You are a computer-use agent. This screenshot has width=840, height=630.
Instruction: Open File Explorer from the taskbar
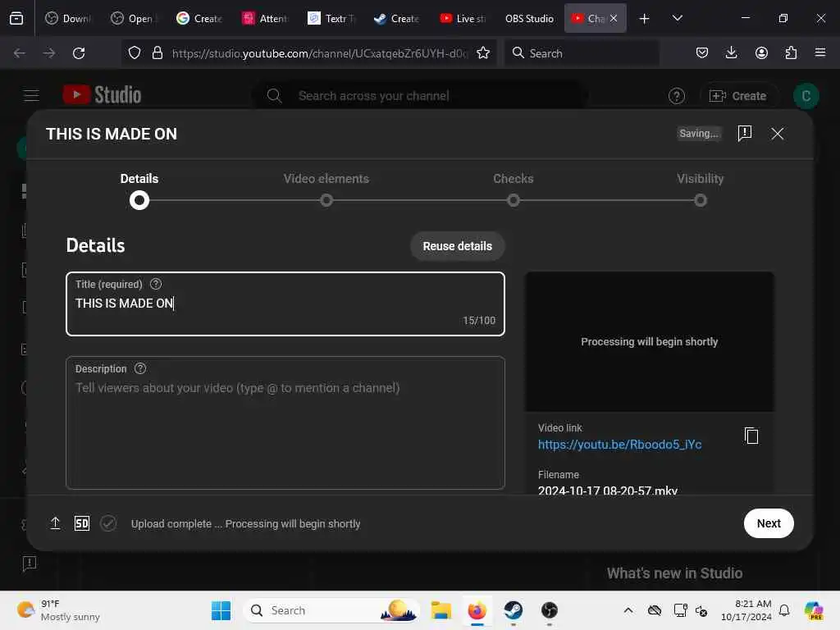tap(441, 610)
